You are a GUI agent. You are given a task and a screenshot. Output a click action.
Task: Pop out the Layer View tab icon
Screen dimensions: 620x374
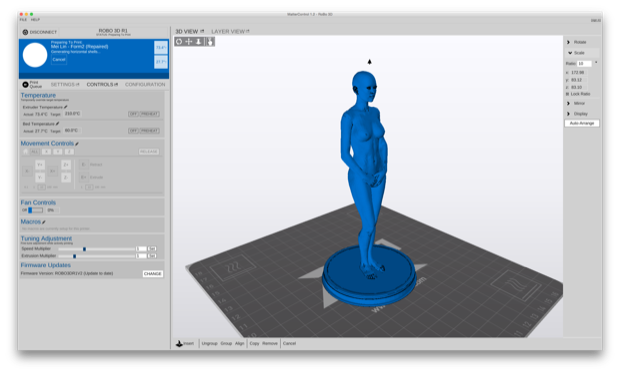tap(248, 31)
